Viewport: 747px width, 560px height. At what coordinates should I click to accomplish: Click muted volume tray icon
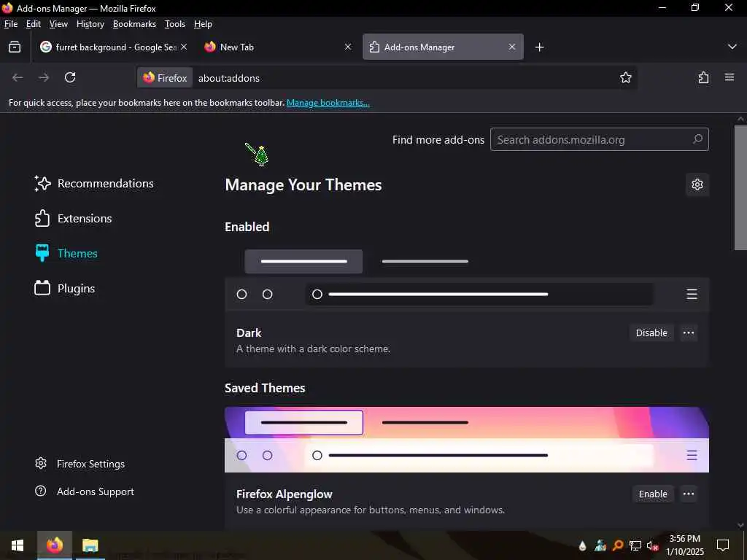click(x=652, y=545)
